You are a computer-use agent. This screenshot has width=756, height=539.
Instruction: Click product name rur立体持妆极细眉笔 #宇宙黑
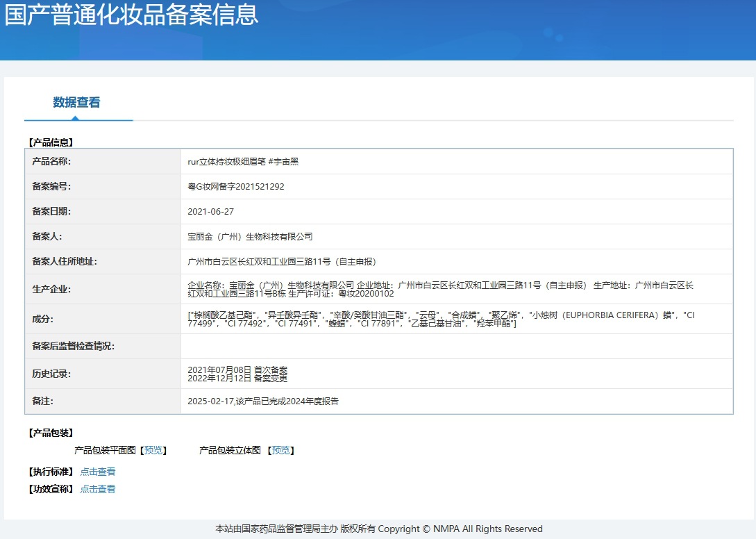coord(243,162)
